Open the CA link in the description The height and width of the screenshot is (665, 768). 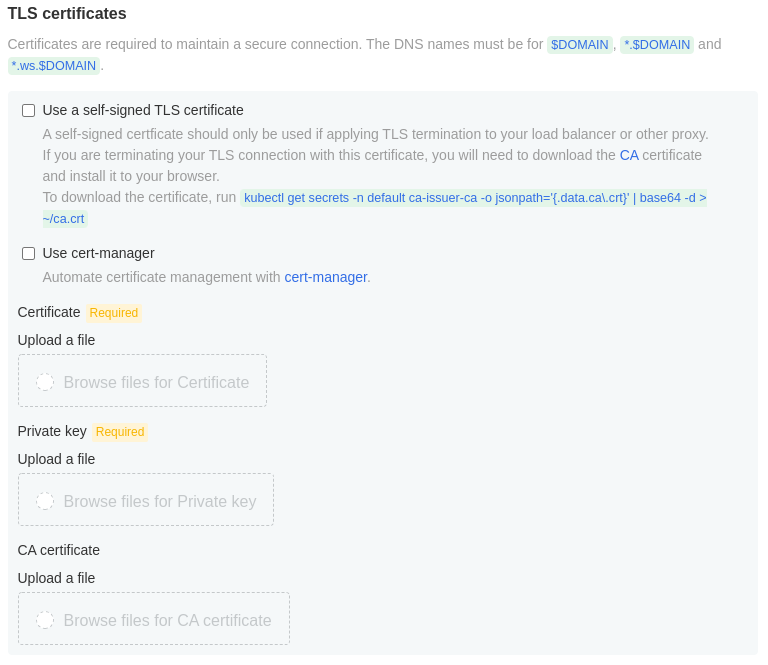pos(629,155)
